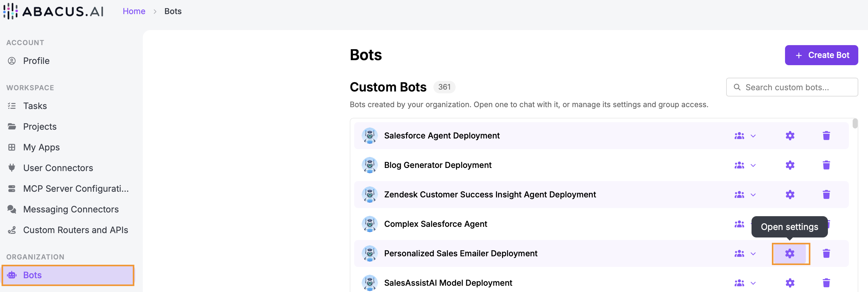Image resolution: width=868 pixels, height=292 pixels.
Task: Follow the Home breadcrumb link
Action: click(134, 11)
